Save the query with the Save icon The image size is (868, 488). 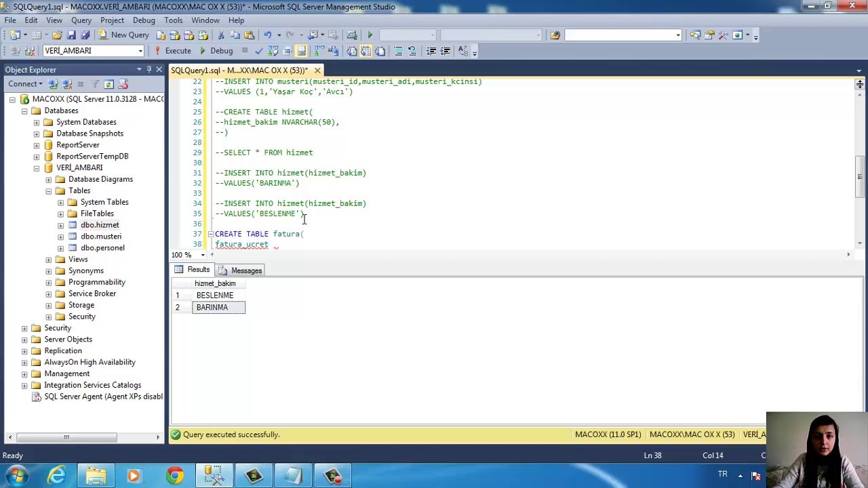click(71, 35)
